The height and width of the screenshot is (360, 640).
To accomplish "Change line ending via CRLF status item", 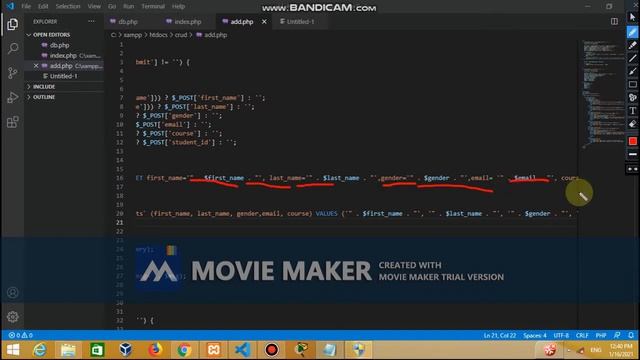I will (582, 335).
